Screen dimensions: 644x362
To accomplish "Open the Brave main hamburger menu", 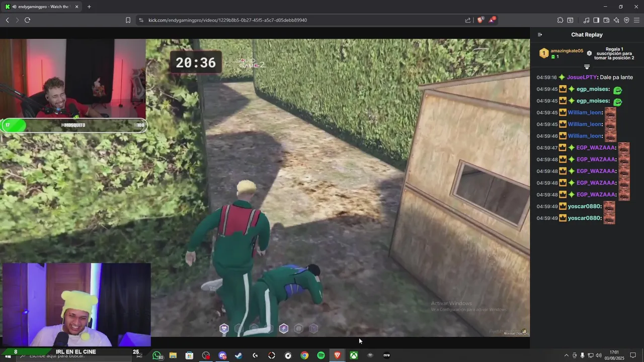I will tap(636, 20).
